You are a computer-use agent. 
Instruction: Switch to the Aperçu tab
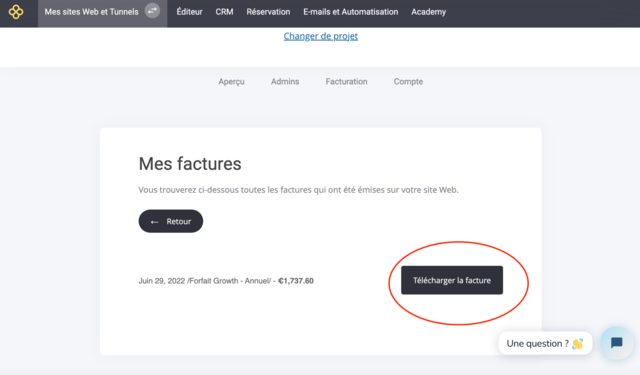231,82
